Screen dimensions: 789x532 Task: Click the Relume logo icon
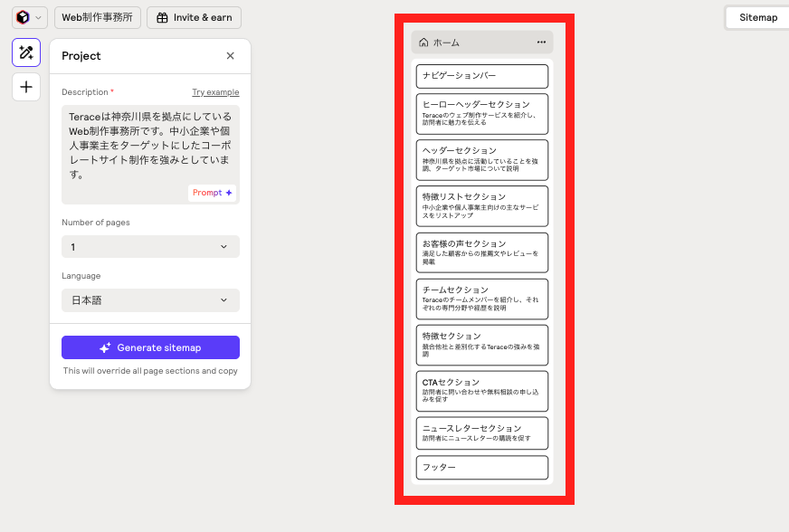23,17
